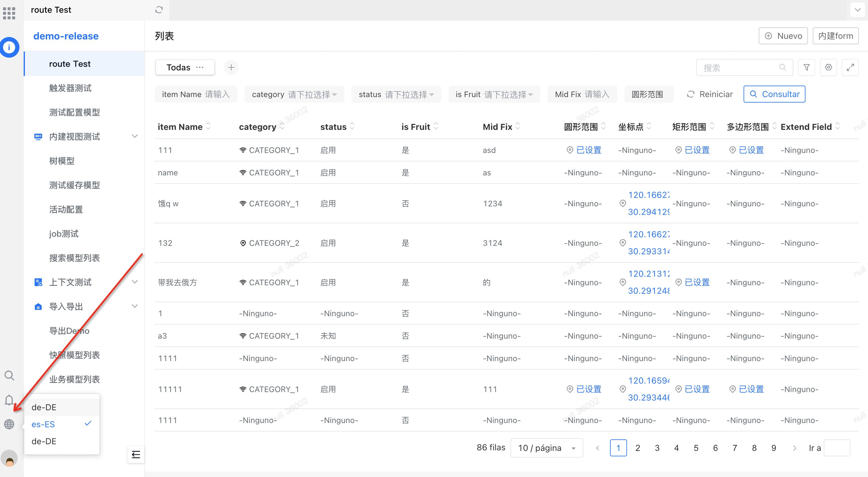
Task: Click the blue info circle icon
Action: tap(9, 47)
